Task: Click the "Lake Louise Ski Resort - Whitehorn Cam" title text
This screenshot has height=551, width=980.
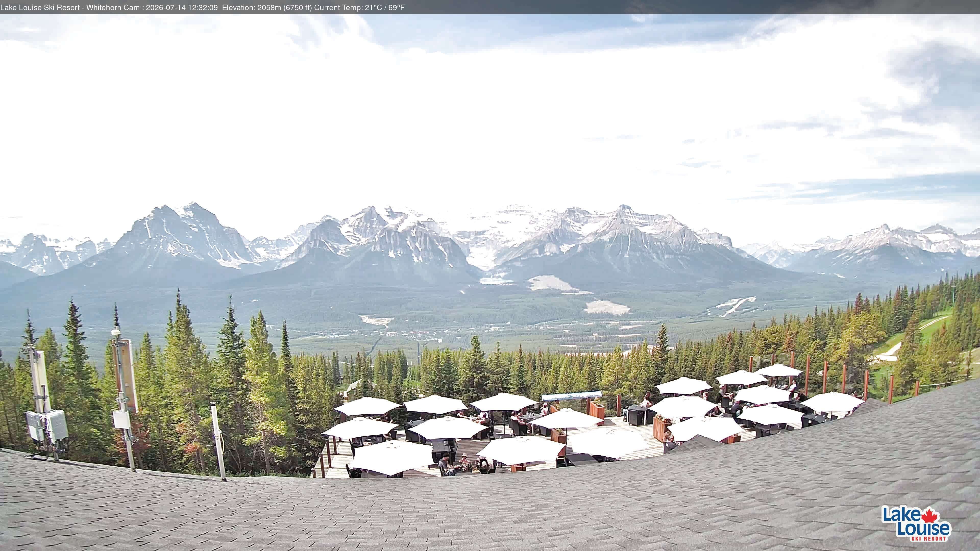Action: [70, 8]
